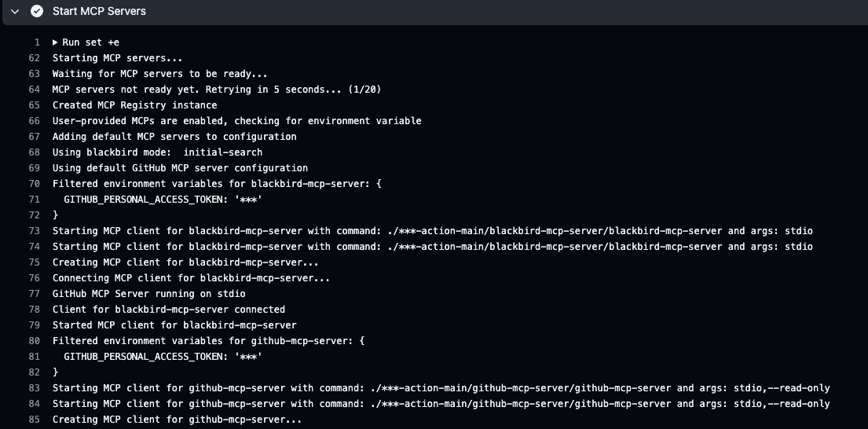Screen dimensions: 868x429
Task: Click 'Started MCP client for blackbird-mcp-server' line
Action: pos(174,325)
